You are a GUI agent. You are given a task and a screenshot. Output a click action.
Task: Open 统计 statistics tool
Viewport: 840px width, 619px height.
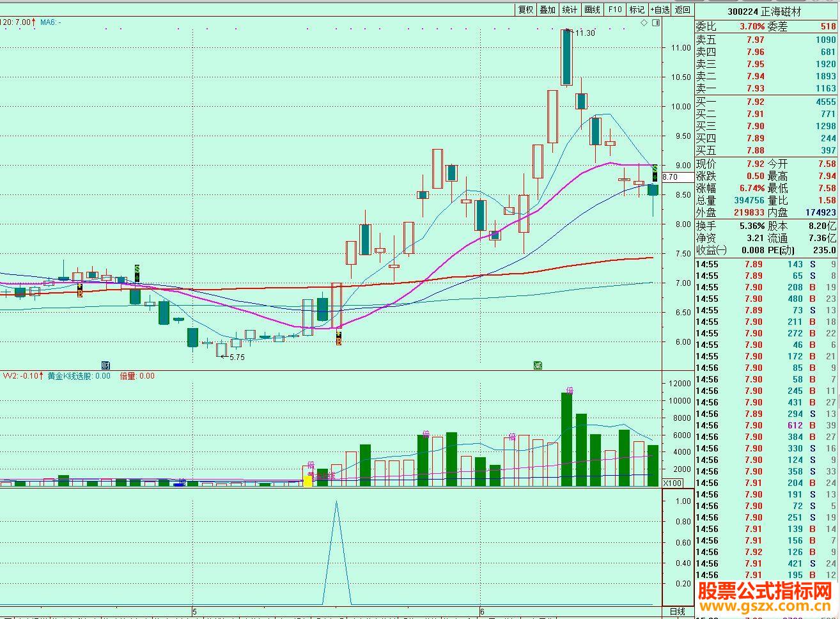tap(570, 10)
